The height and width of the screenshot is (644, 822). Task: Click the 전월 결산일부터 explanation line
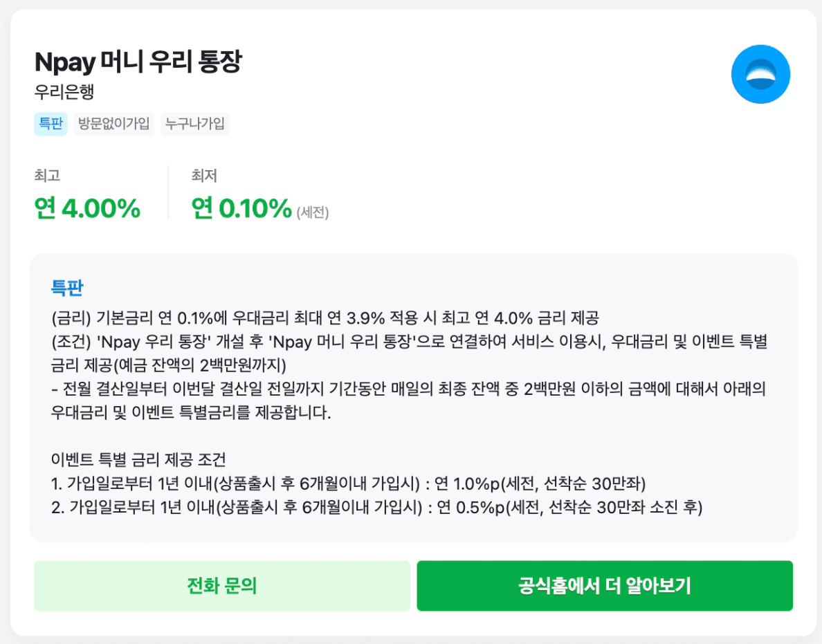point(408,389)
